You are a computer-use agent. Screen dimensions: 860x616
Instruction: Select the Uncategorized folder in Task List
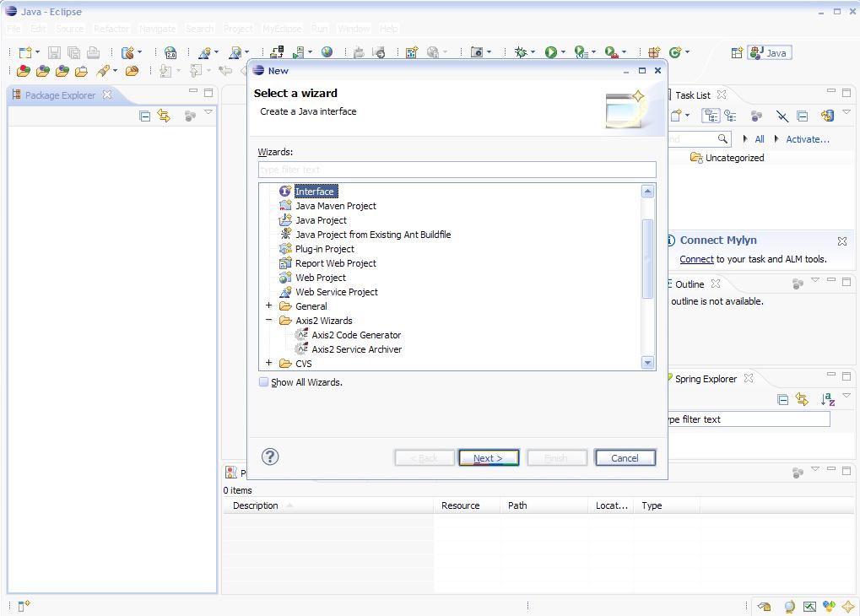(727, 158)
